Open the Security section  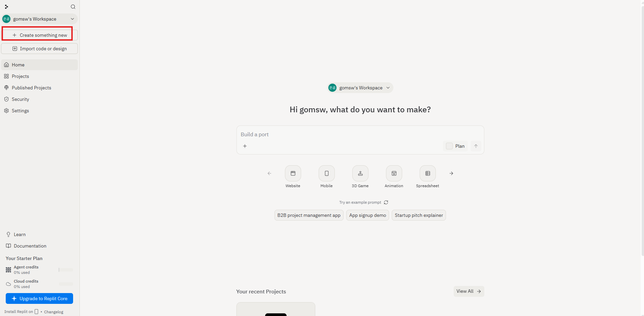click(40, 99)
